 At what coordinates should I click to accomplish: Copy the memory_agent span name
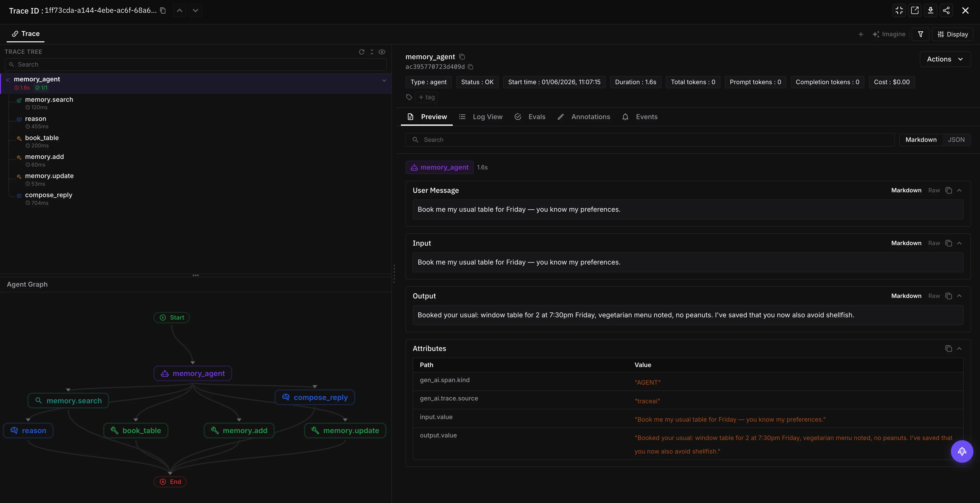pyautogui.click(x=462, y=57)
